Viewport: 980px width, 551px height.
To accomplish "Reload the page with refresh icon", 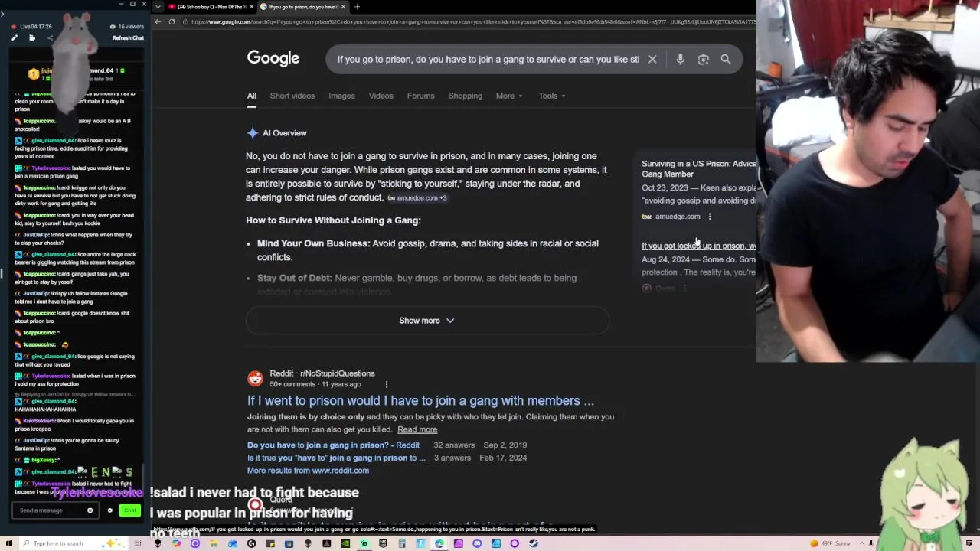I will [x=171, y=21].
